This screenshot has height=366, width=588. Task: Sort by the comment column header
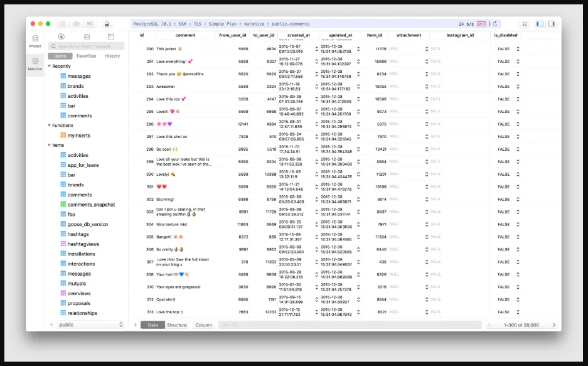tap(185, 35)
